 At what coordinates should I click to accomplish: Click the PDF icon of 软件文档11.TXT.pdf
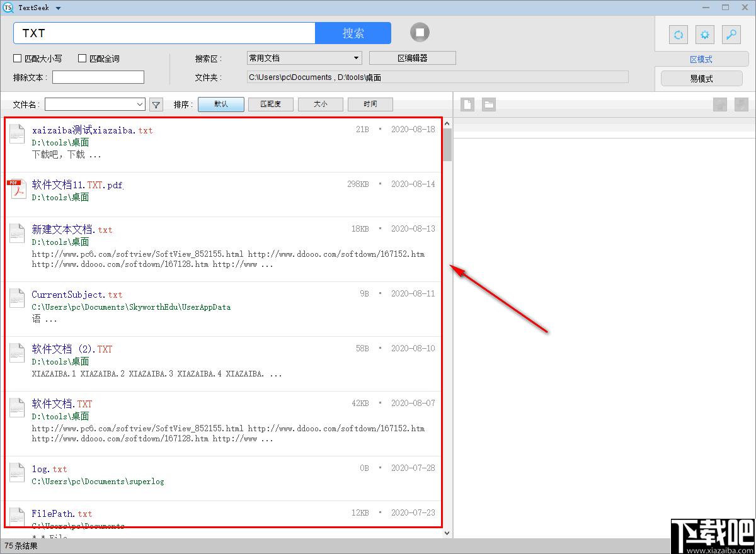point(16,189)
